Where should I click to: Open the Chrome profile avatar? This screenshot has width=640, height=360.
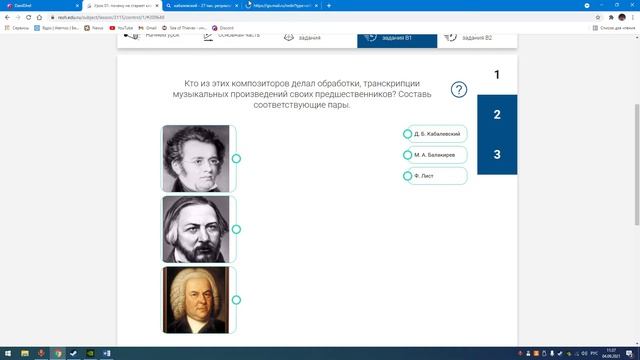click(x=622, y=17)
